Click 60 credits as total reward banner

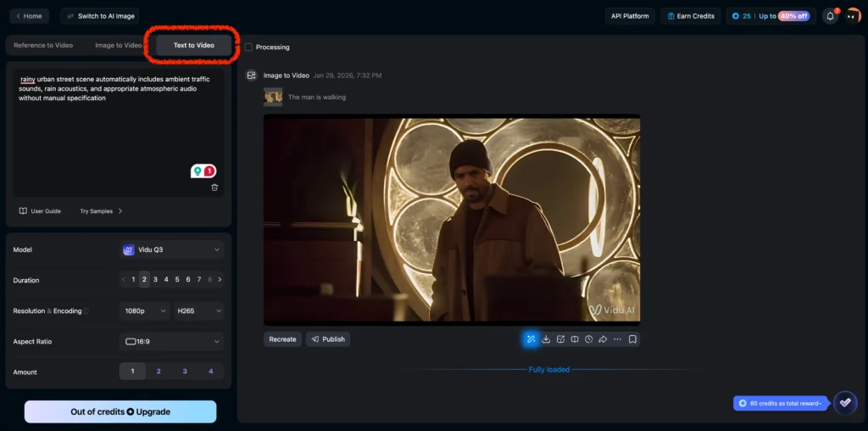point(781,403)
